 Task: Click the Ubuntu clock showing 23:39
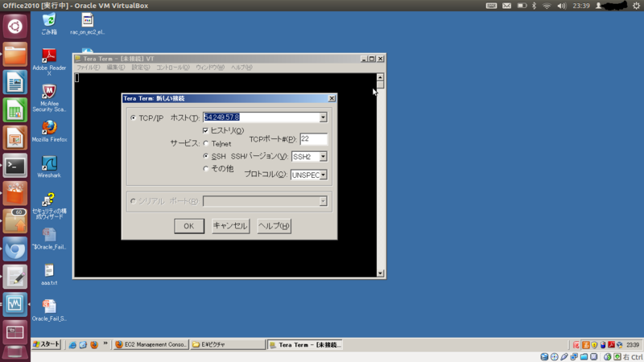(x=581, y=6)
